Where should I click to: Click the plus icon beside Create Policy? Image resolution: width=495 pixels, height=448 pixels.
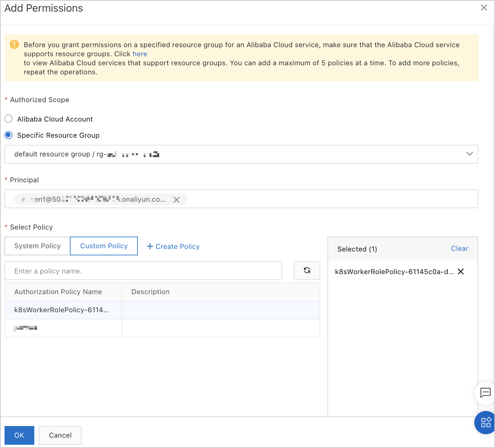click(x=150, y=246)
